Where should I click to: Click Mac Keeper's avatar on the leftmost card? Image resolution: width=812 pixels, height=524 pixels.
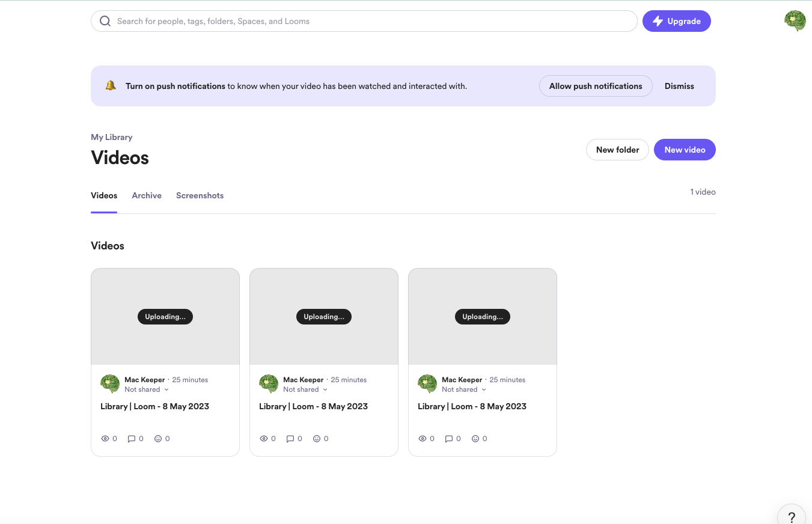pyautogui.click(x=110, y=384)
